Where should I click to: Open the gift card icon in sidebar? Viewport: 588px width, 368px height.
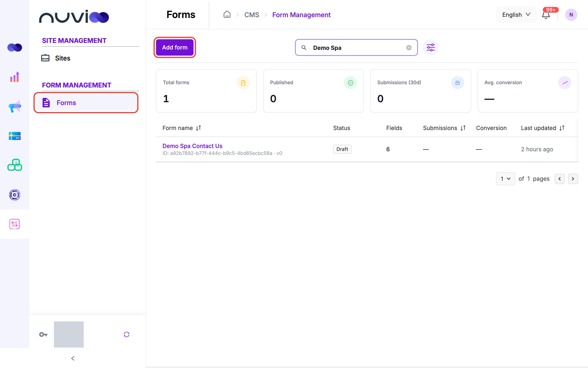tap(14, 136)
